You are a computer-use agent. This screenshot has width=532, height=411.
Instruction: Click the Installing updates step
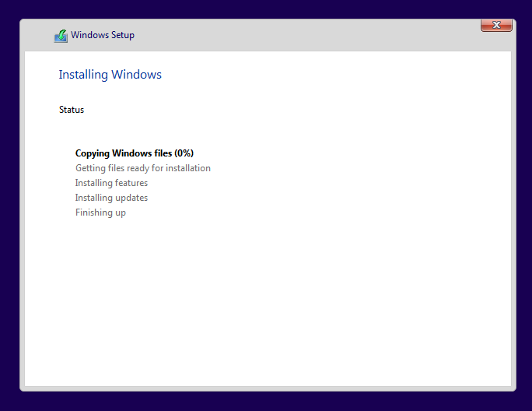pos(111,198)
